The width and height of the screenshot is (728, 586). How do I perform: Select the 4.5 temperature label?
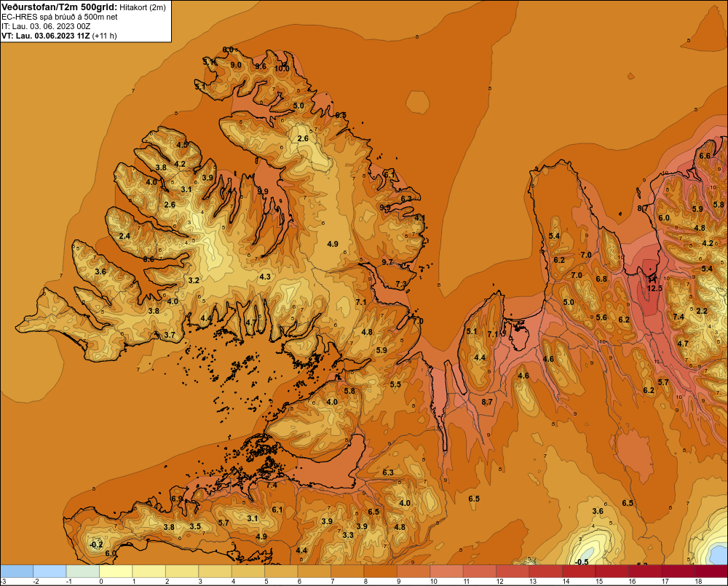[182, 144]
